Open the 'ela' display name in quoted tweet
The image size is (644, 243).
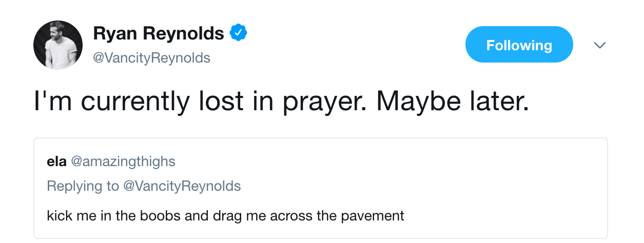click(56, 161)
